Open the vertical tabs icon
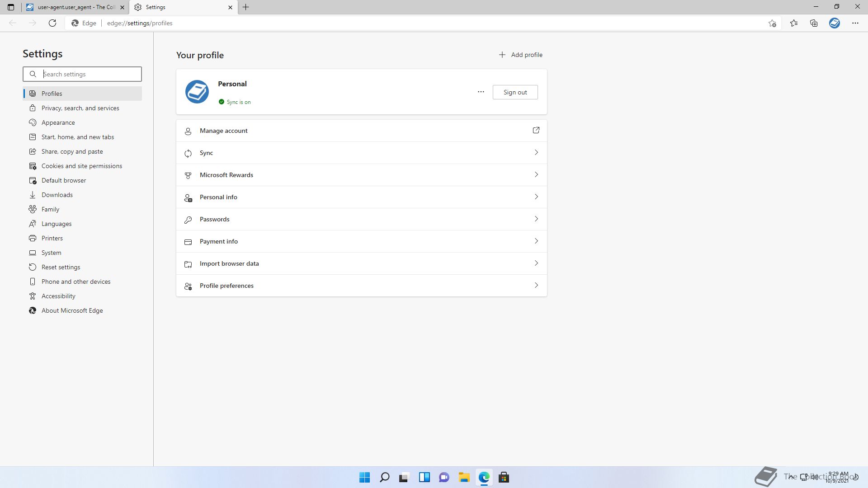This screenshot has height=488, width=868. (11, 7)
